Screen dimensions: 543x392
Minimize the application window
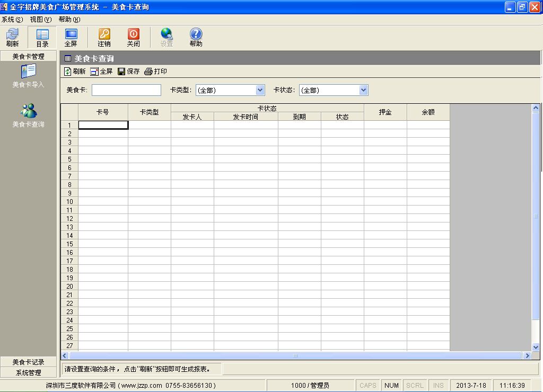(510, 7)
